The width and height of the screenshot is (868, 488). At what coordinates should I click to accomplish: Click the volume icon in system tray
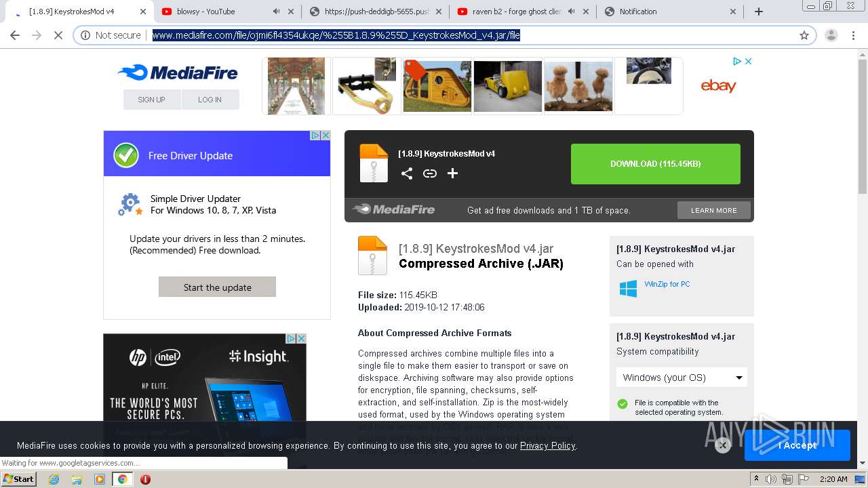[x=771, y=479]
